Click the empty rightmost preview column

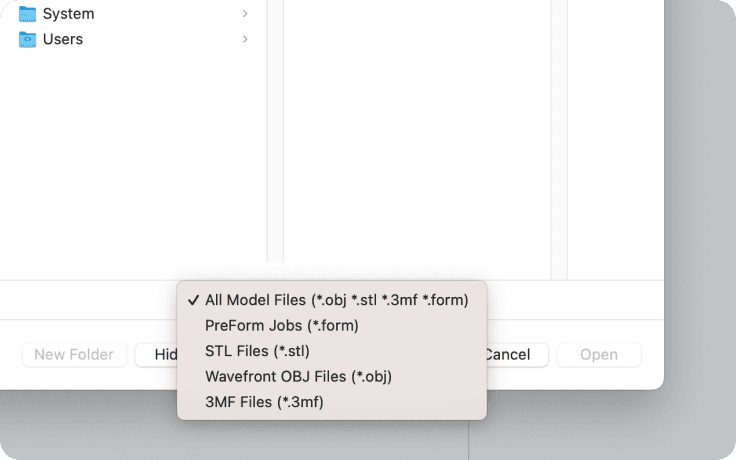click(615, 139)
